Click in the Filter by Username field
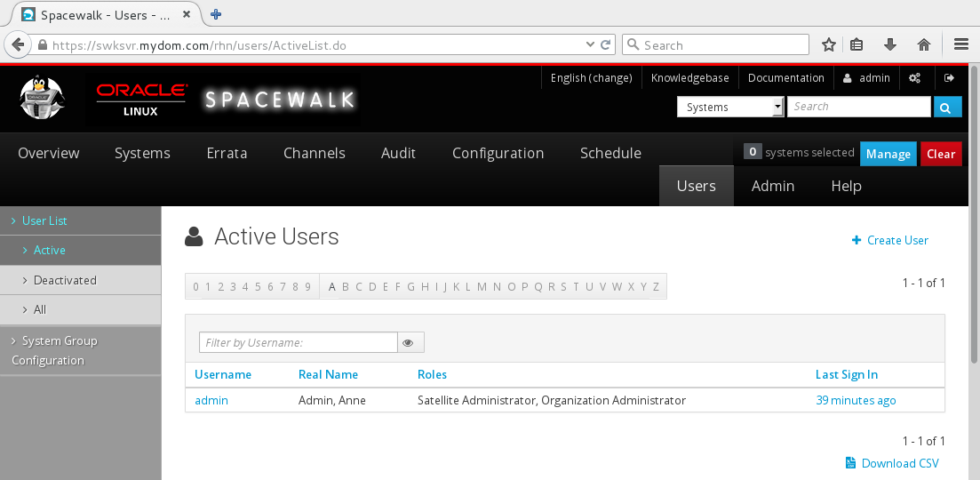The image size is (980, 480). click(299, 342)
